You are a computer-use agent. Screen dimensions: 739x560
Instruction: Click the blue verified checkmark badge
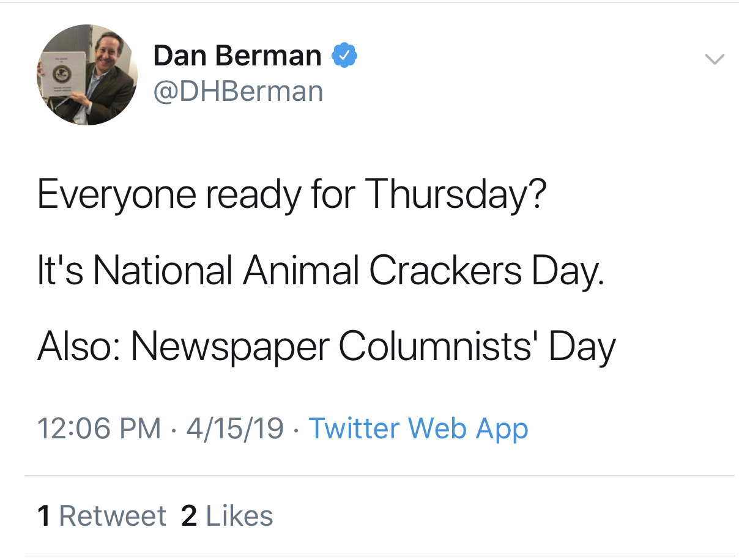[x=344, y=56]
